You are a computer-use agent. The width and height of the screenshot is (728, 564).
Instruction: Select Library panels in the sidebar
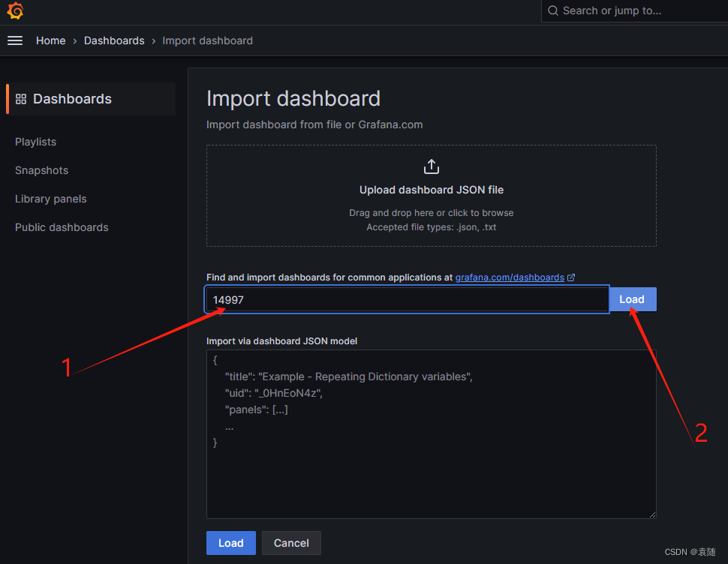pyautogui.click(x=50, y=199)
